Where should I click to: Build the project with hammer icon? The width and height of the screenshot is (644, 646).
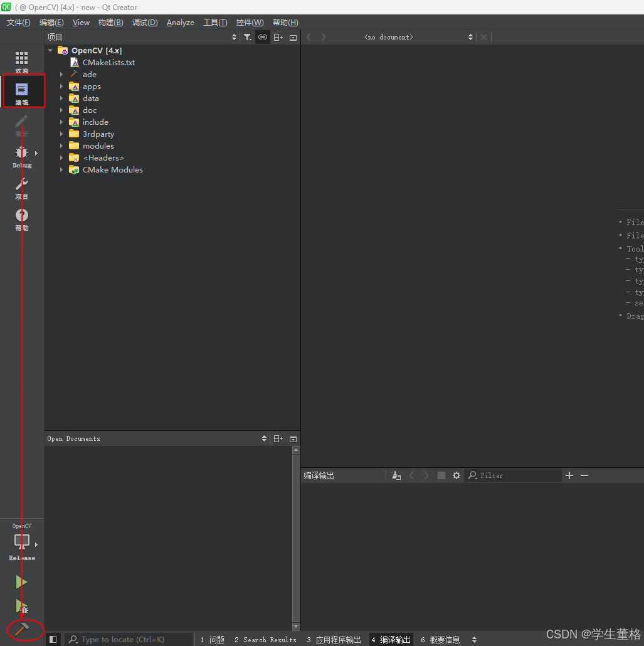pyautogui.click(x=21, y=629)
